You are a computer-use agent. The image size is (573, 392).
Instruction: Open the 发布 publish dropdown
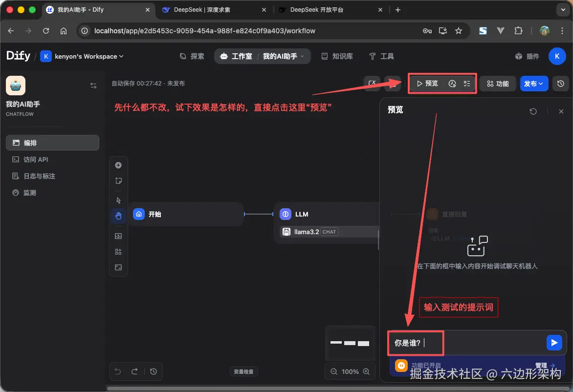534,83
